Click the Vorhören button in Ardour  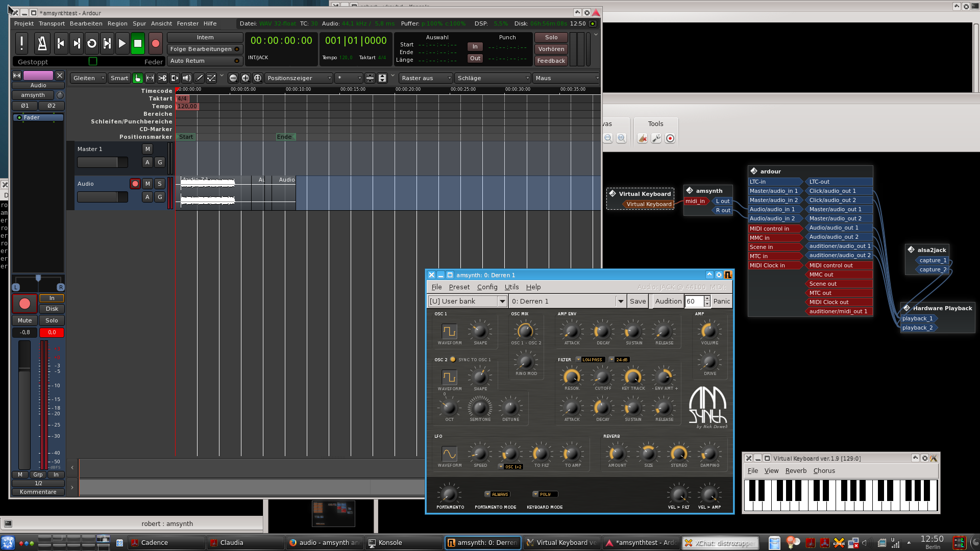[551, 49]
